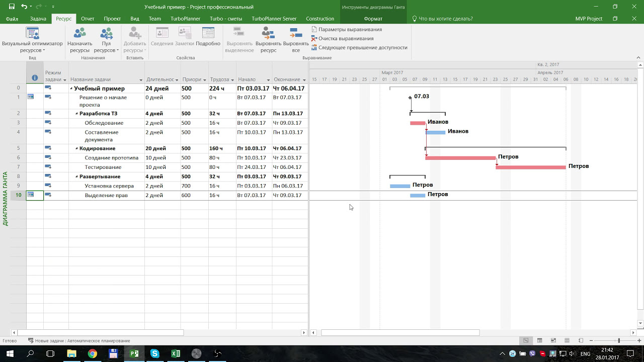Select the Установка сервера priority 700 cell
This screenshot has height=362, width=644.
click(194, 186)
